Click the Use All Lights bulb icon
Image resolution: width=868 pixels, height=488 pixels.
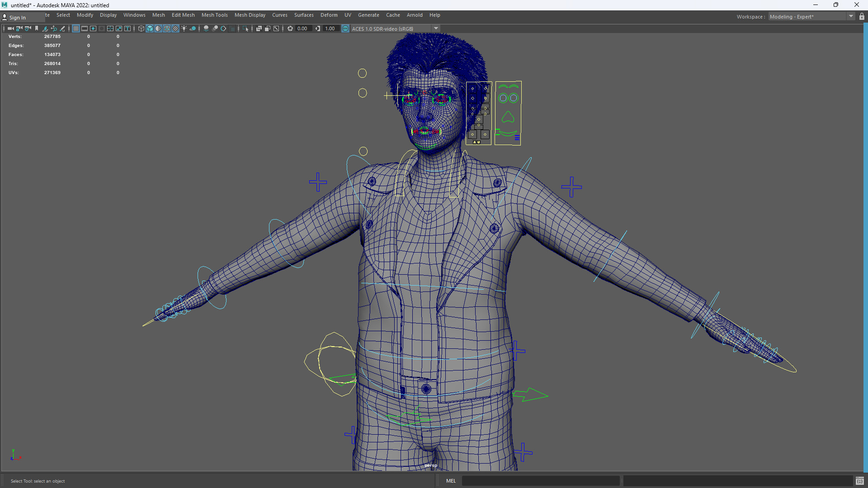click(x=184, y=28)
